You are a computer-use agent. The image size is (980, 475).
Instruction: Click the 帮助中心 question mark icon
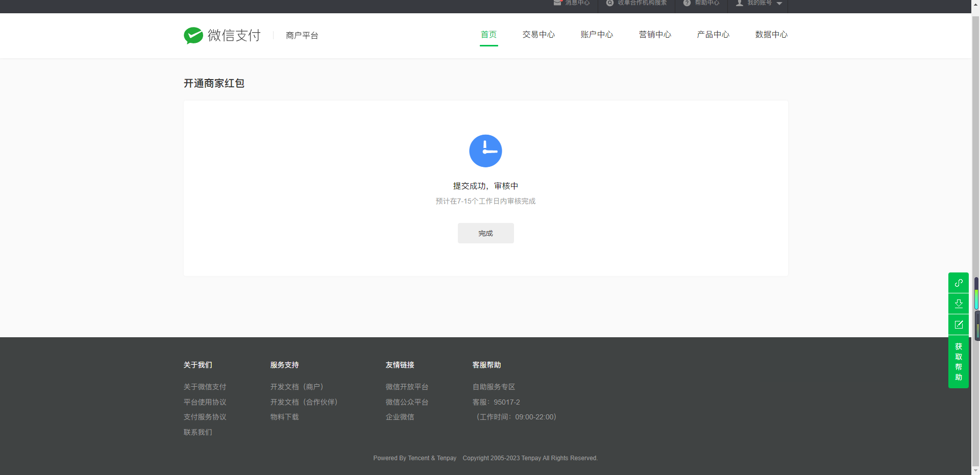pos(687,3)
